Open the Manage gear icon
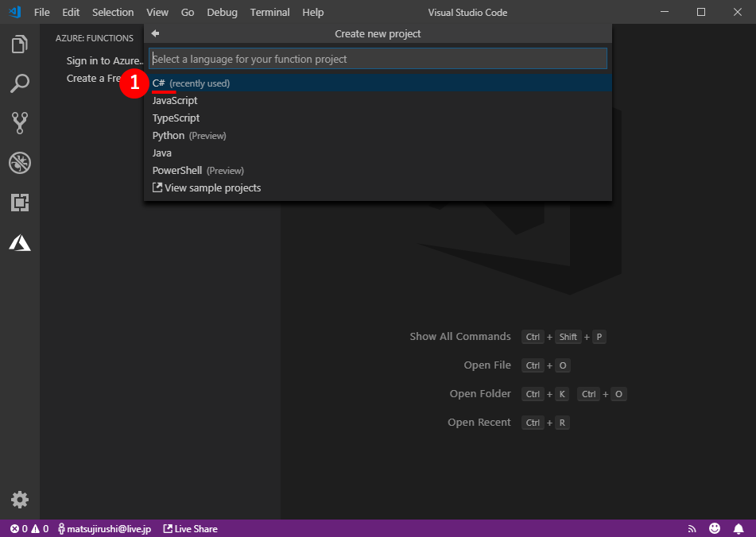 20,500
